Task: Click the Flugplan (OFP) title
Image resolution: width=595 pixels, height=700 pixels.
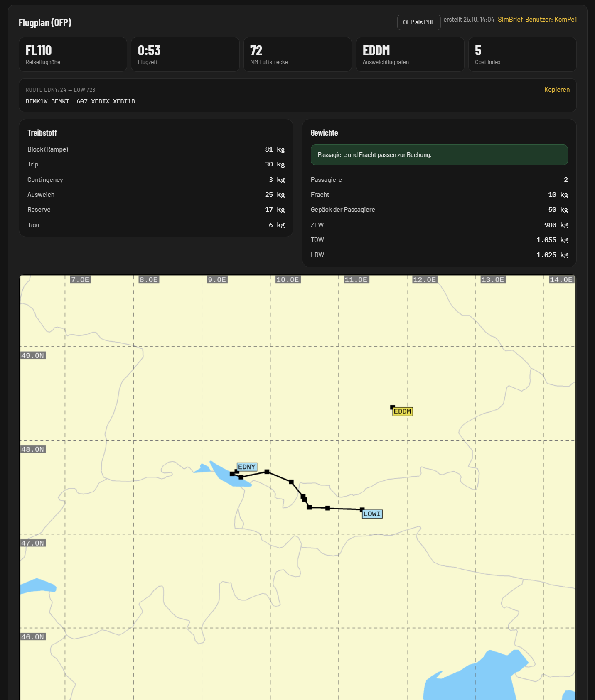Action: click(45, 23)
